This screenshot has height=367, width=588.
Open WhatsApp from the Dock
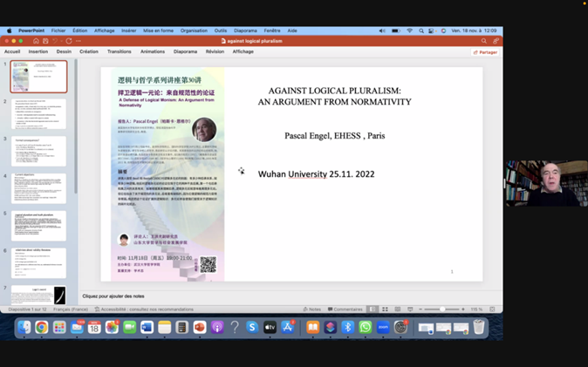(365, 328)
